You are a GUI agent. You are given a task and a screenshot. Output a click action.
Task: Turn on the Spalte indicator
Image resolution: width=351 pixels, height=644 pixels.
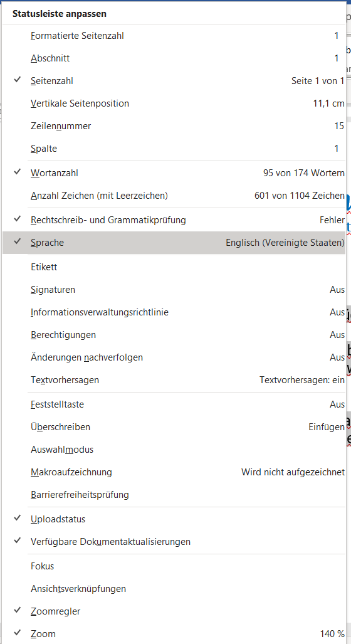click(x=174, y=149)
